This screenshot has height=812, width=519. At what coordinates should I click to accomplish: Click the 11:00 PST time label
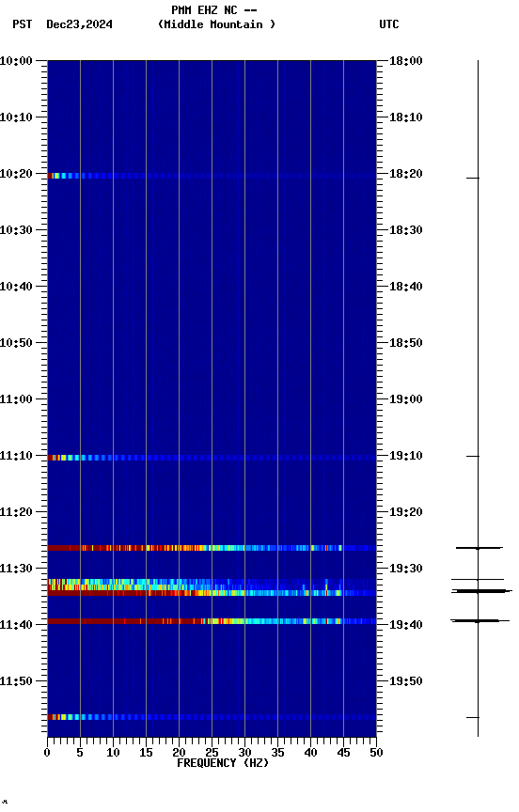(x=16, y=399)
